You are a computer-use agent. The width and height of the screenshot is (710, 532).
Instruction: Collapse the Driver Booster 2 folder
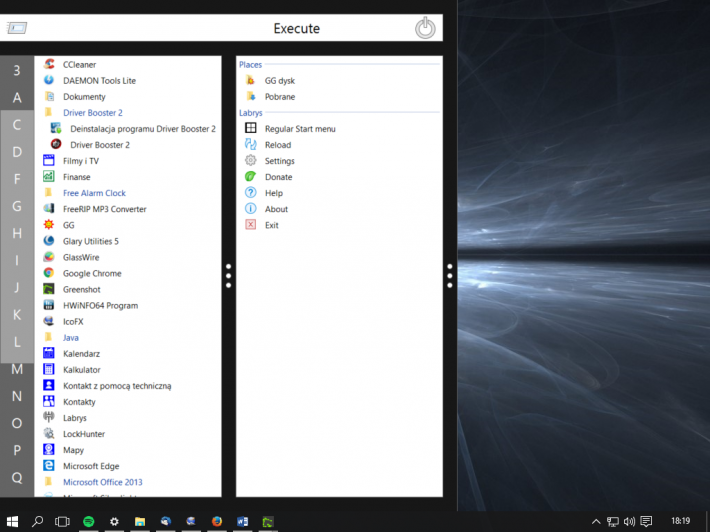[x=92, y=112]
